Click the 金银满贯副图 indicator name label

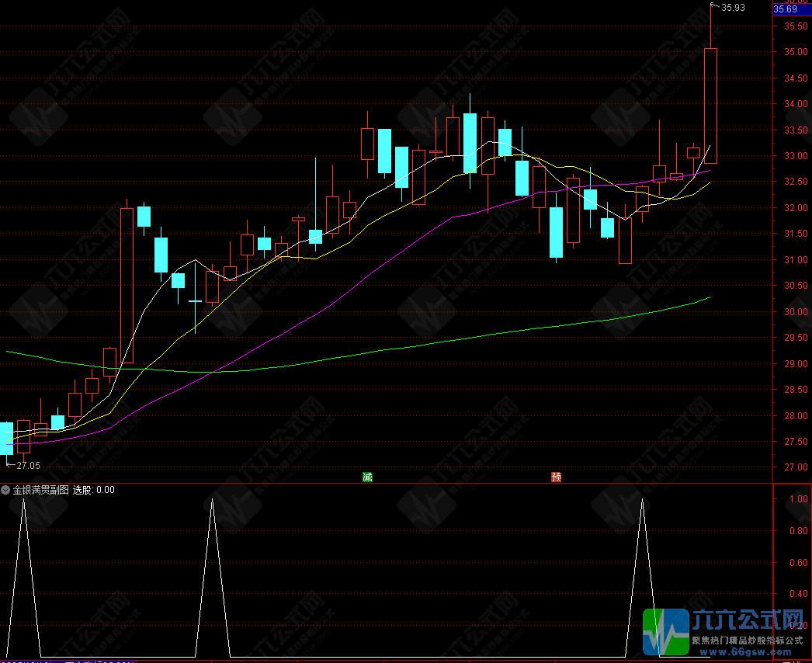click(x=40, y=490)
